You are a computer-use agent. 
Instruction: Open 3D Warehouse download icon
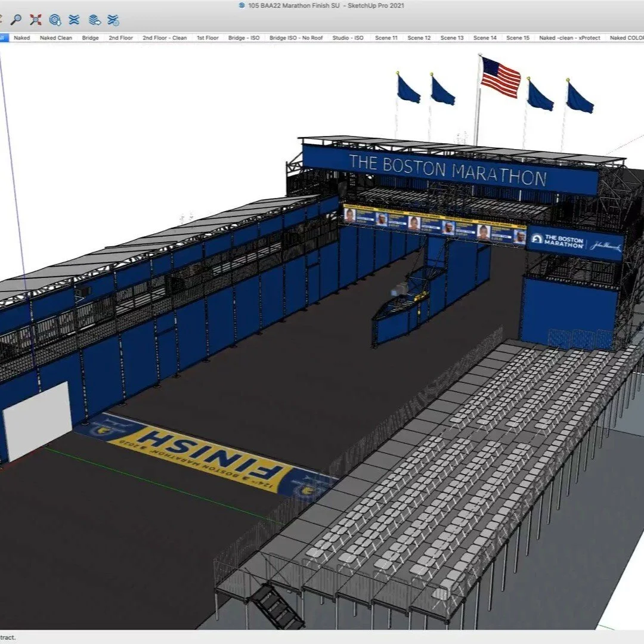pos(55,19)
